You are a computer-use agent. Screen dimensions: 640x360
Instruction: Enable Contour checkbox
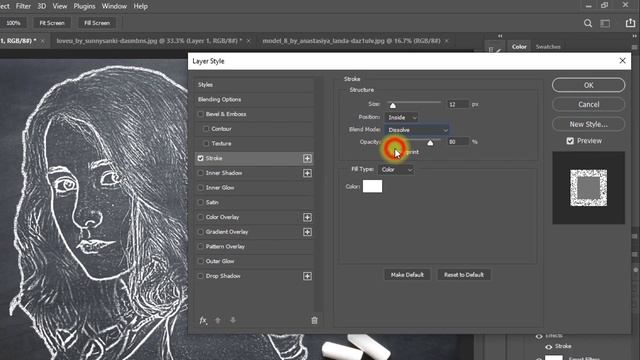206,129
